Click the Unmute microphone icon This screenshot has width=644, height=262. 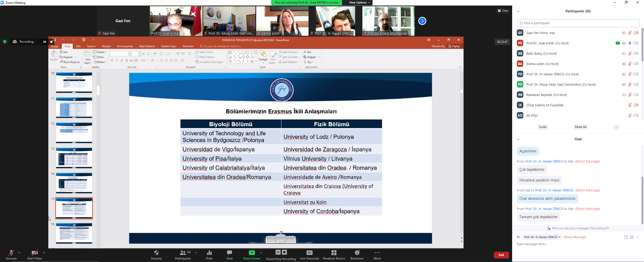pos(11,253)
